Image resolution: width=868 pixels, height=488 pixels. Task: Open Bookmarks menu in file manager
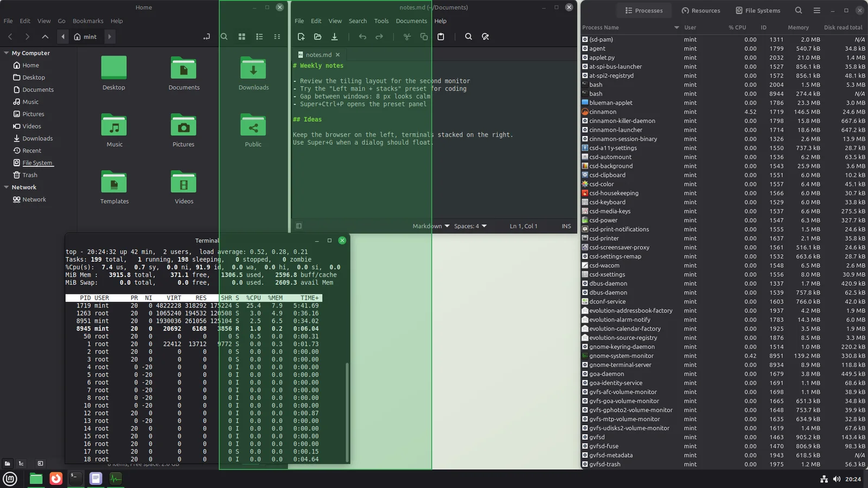[x=88, y=21]
